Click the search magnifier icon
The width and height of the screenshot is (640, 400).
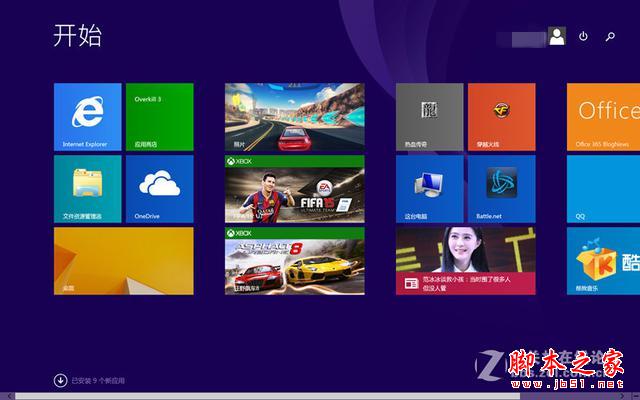tap(610, 37)
